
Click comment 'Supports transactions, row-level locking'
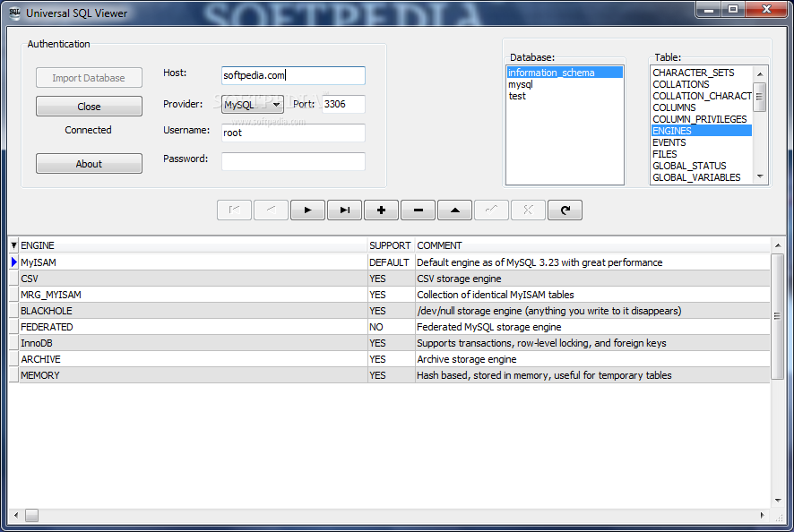point(592,343)
